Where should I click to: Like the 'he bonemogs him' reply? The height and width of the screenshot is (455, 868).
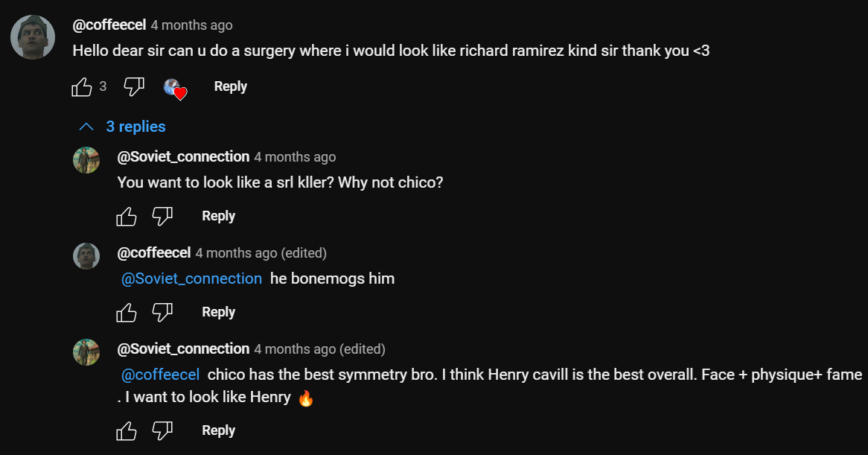[x=127, y=313]
